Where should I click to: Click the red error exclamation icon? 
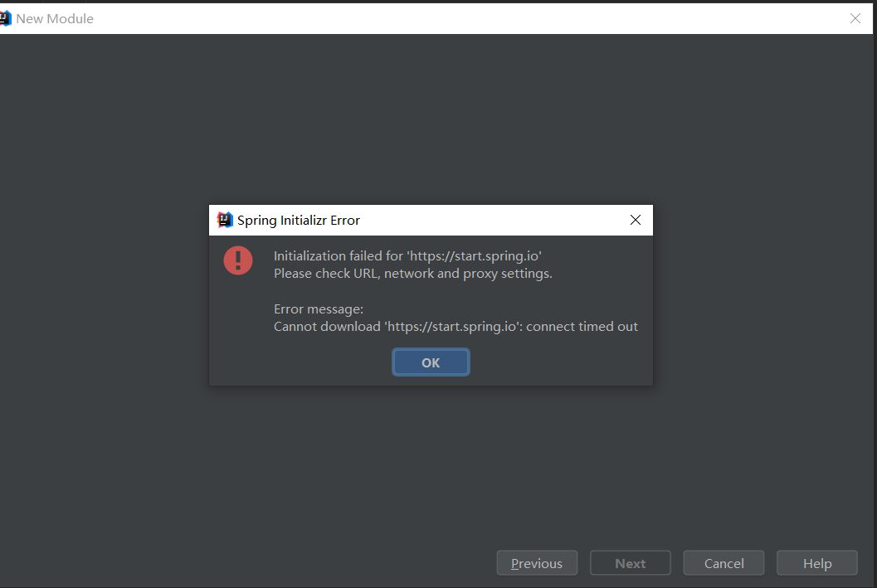[238, 260]
